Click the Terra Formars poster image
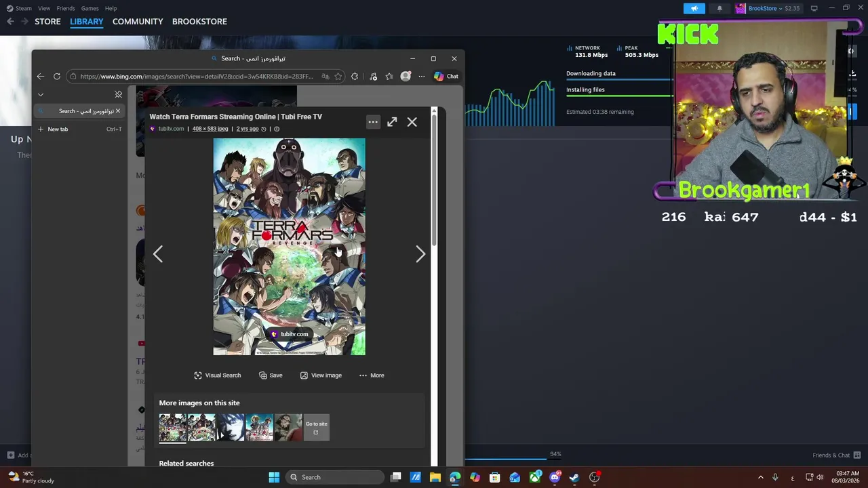This screenshot has width=868, height=488. [x=289, y=247]
